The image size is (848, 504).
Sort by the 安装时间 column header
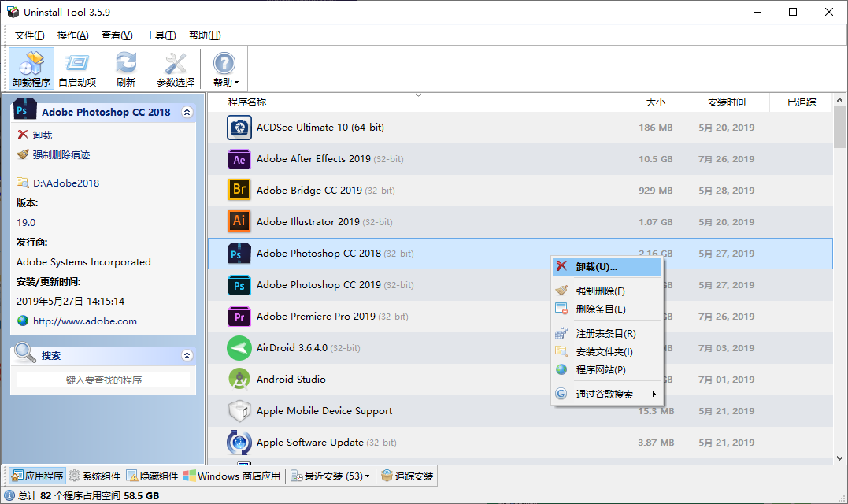point(726,102)
